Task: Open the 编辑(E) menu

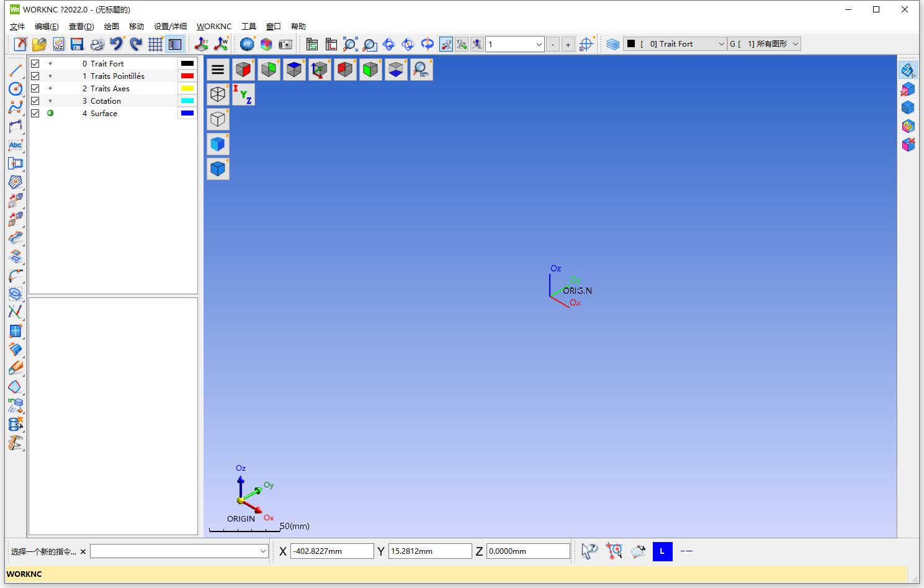Action: [x=47, y=27]
